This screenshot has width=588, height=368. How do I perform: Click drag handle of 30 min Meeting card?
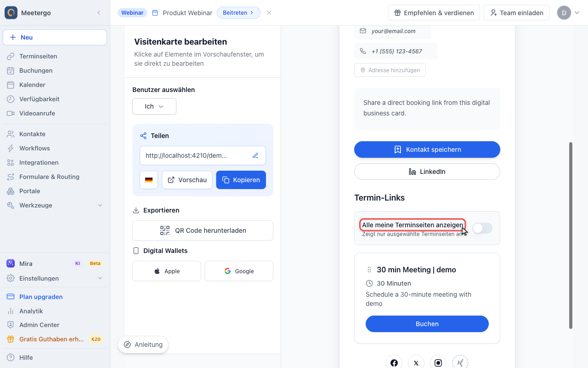pos(369,270)
